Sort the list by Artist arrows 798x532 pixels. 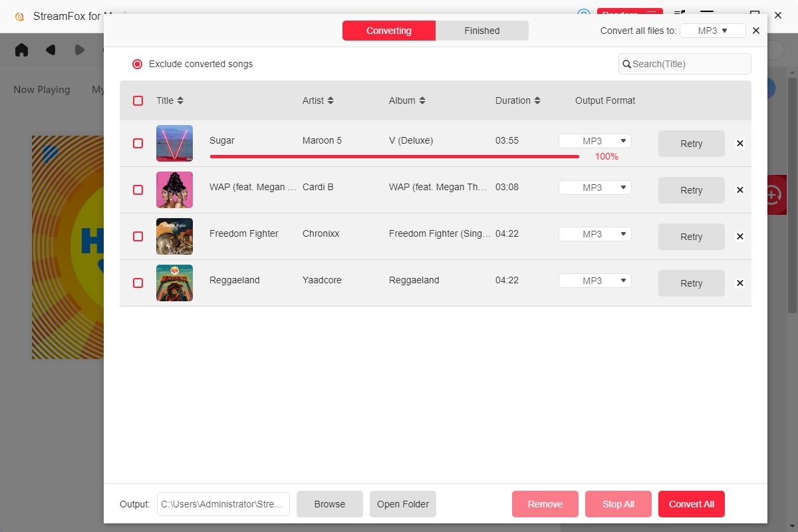click(331, 100)
